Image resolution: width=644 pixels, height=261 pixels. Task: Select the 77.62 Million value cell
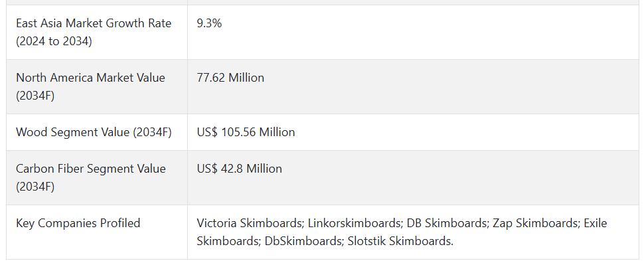[x=230, y=78]
